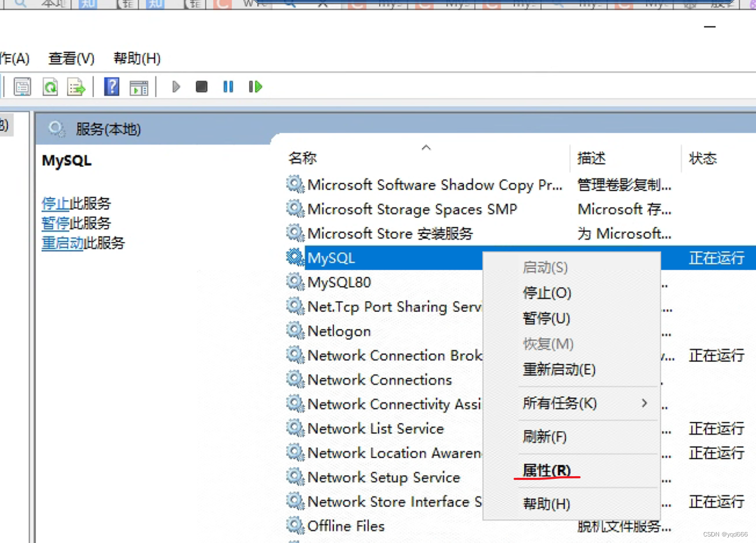Choose 停止(O) from the context menu
756x543 pixels.
click(547, 293)
